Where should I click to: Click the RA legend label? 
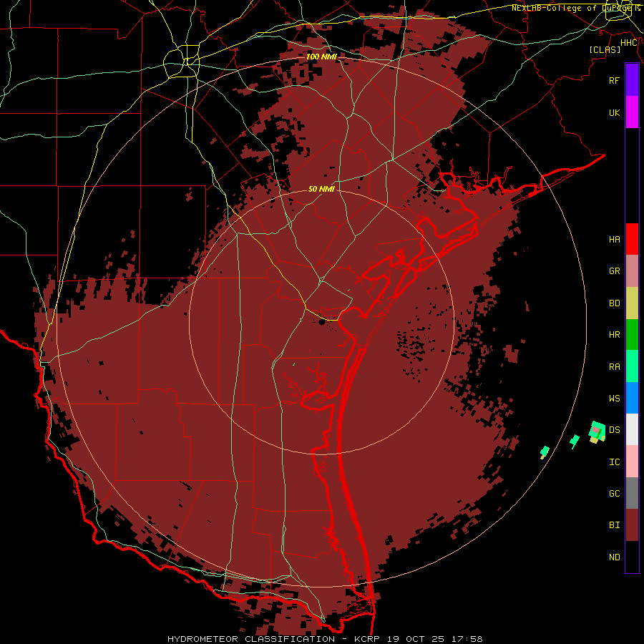pyautogui.click(x=614, y=367)
